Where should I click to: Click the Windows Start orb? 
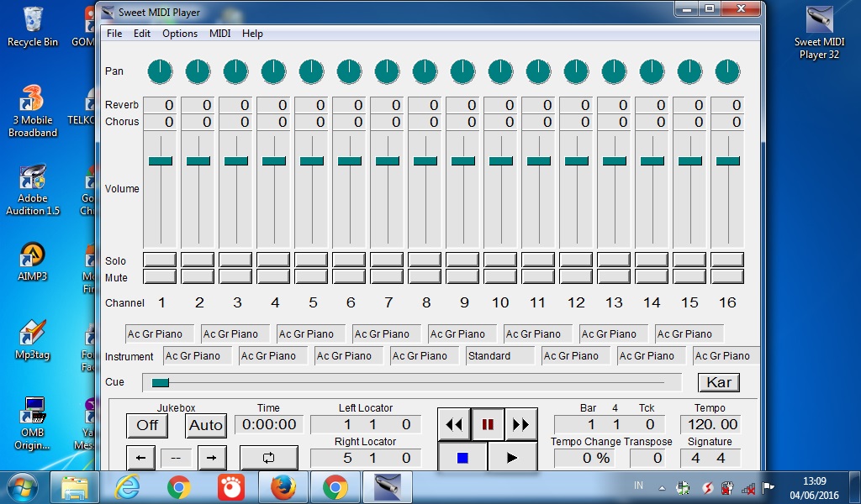pos(23,487)
